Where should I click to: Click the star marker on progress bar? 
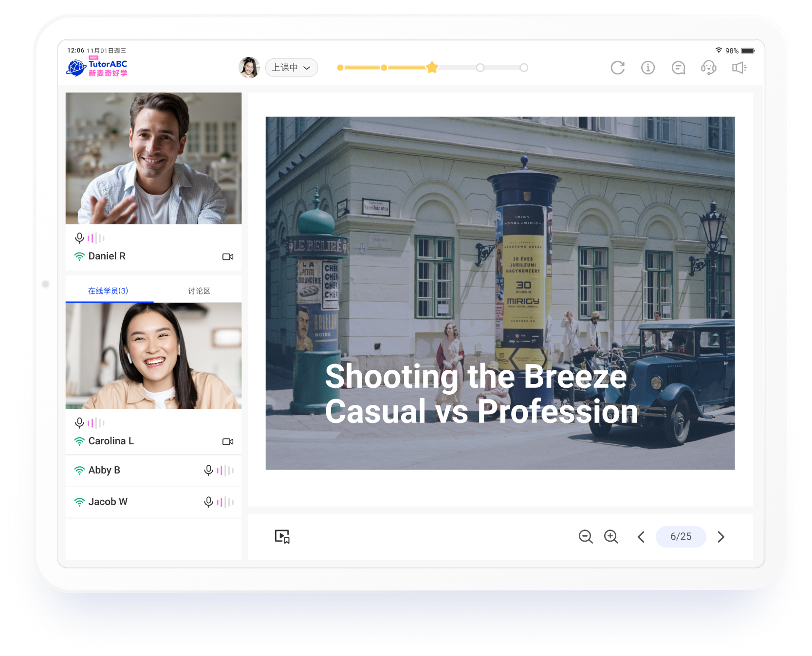click(x=432, y=68)
